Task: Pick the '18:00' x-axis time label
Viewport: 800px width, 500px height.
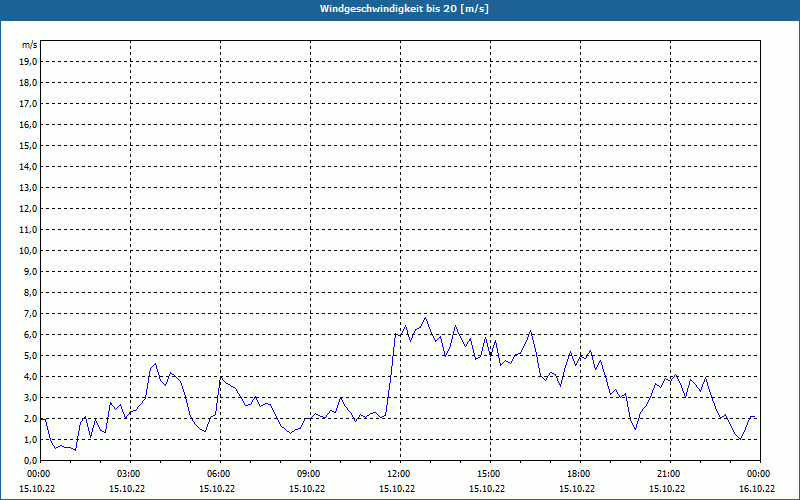Action: (x=579, y=474)
